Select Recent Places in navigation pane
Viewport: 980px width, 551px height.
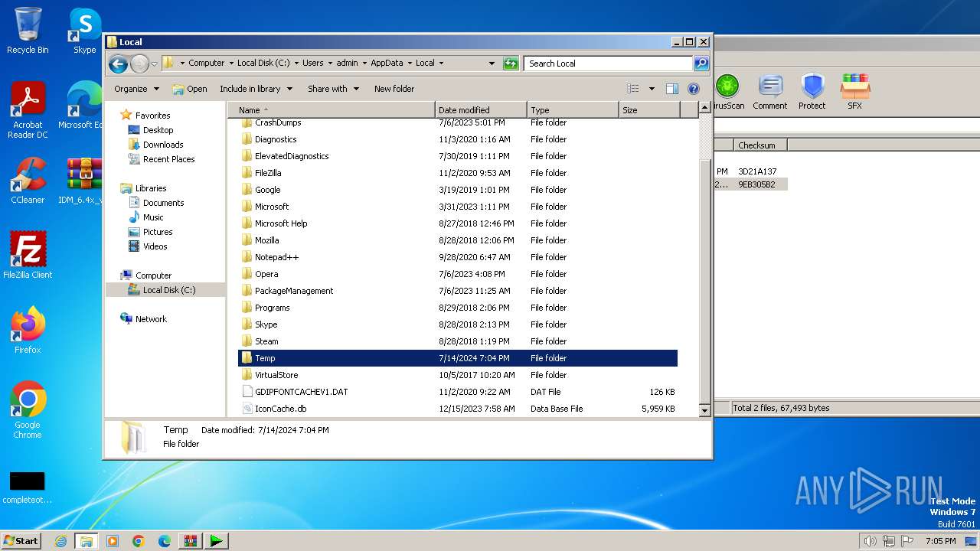point(168,159)
